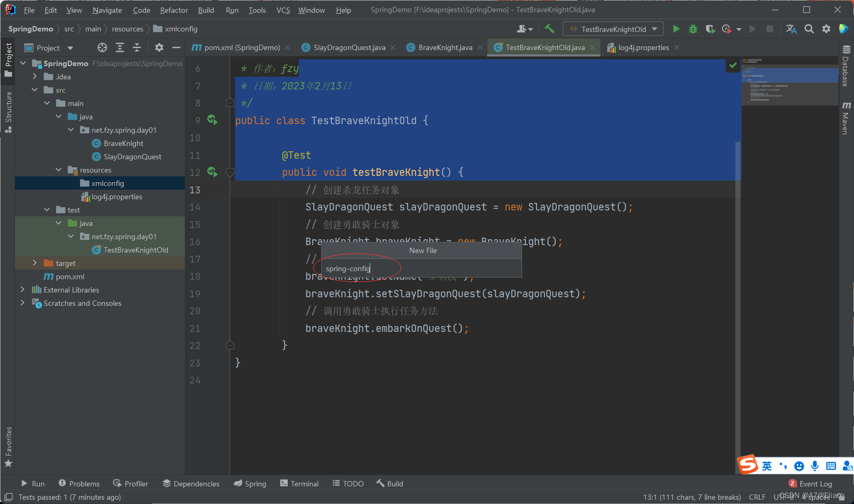Click resources breadcrumb in navigation bar

coord(127,29)
